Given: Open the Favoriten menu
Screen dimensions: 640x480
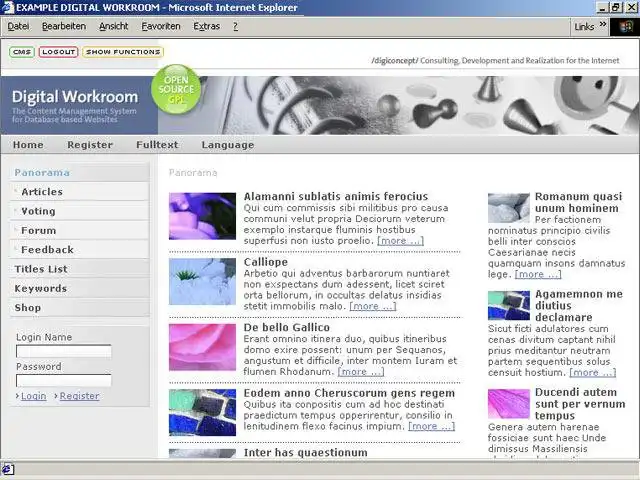Looking at the screenshot, I should (x=161, y=27).
